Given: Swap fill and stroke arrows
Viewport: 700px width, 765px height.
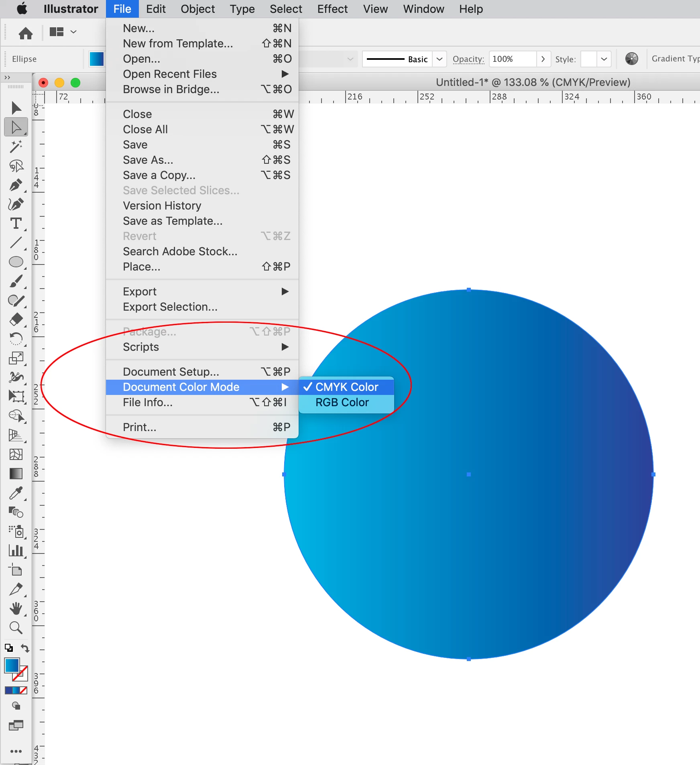Looking at the screenshot, I should 25,648.
